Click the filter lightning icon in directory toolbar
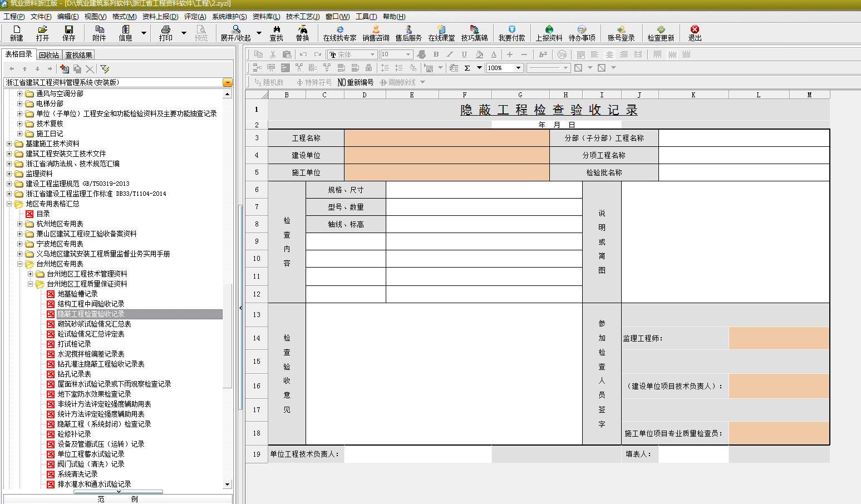861x504 pixels. (x=105, y=69)
